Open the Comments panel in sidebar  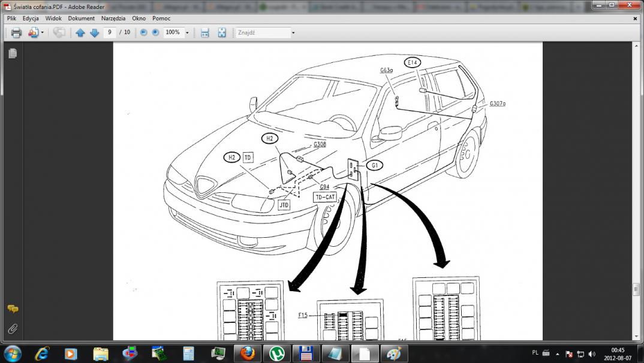(x=13, y=309)
